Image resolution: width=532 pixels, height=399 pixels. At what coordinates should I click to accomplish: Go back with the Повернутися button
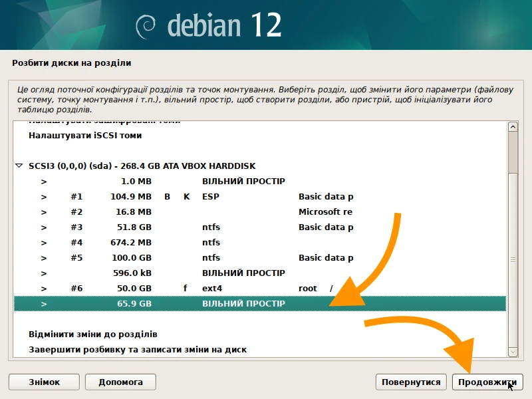[411, 382]
